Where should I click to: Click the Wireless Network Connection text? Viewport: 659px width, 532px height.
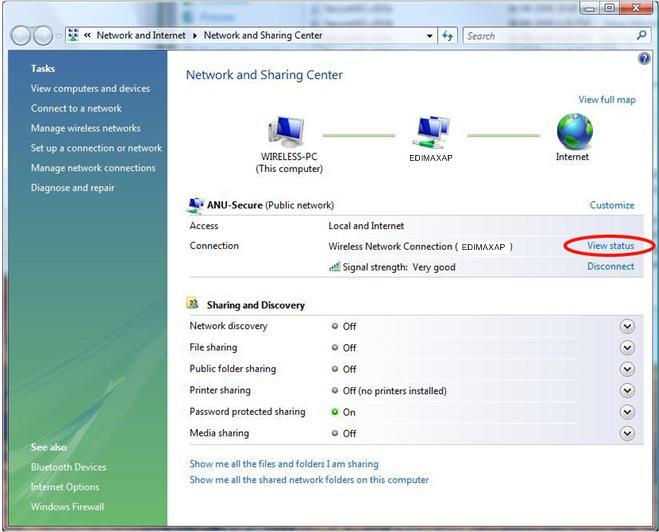[x=420, y=246]
